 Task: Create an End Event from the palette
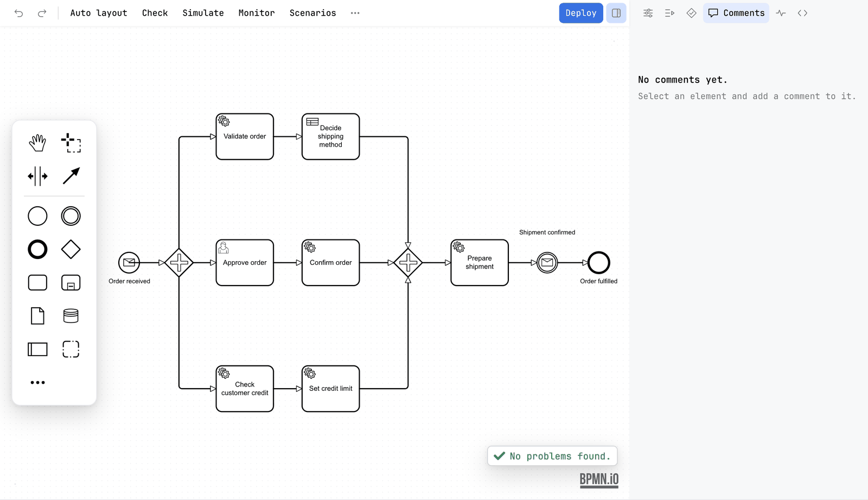coord(37,250)
